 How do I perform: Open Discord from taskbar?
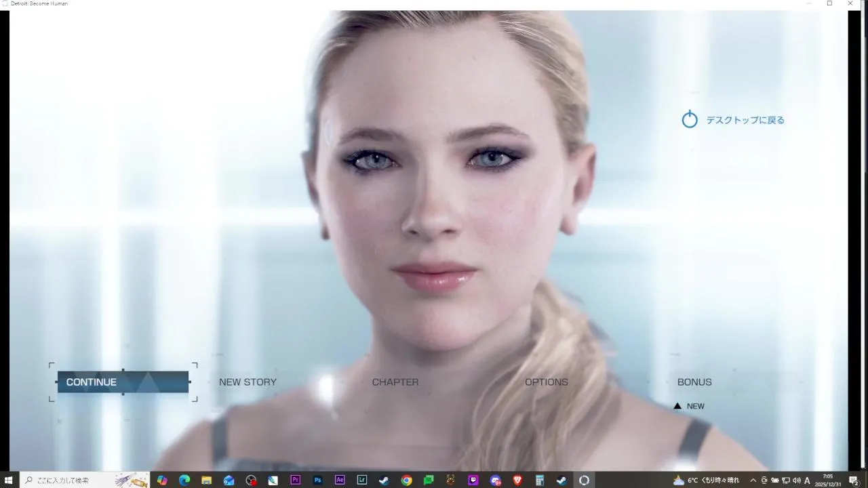tap(495, 481)
